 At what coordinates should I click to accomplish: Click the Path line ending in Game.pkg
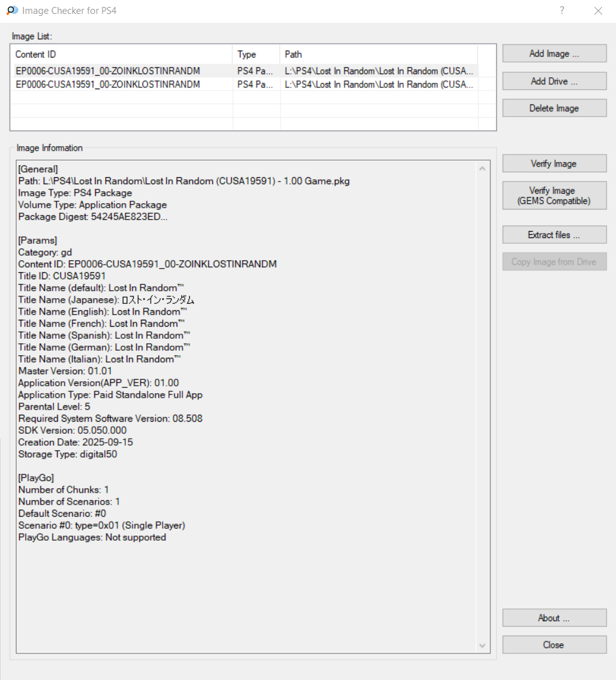click(x=184, y=181)
